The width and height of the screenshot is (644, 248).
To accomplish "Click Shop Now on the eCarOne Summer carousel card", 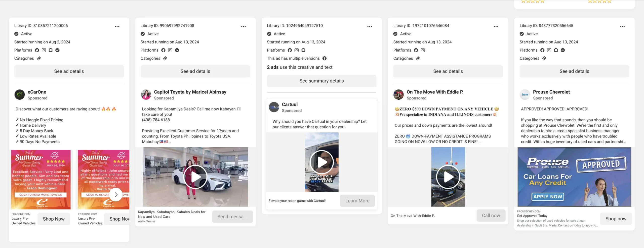I will pos(54,219).
